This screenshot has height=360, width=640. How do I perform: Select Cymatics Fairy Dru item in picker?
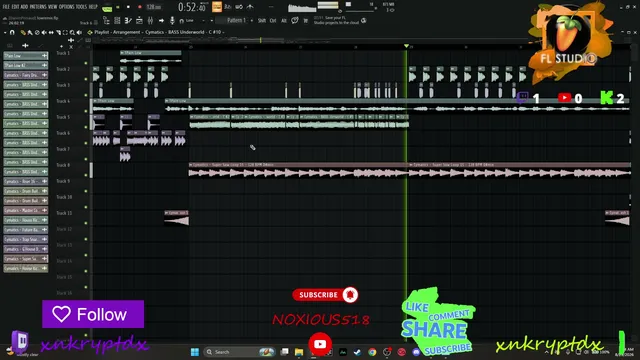click(x=26, y=75)
